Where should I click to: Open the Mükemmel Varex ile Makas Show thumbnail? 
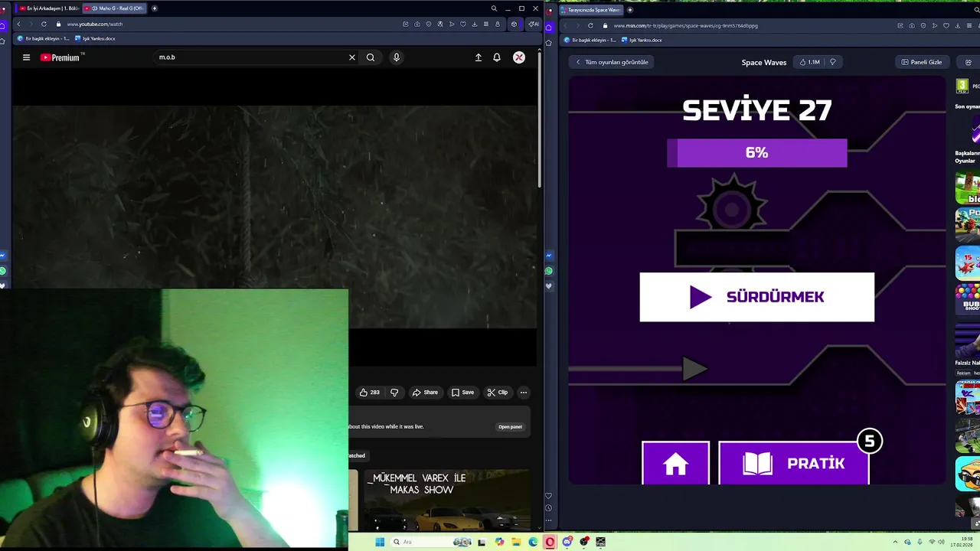pyautogui.click(x=447, y=500)
